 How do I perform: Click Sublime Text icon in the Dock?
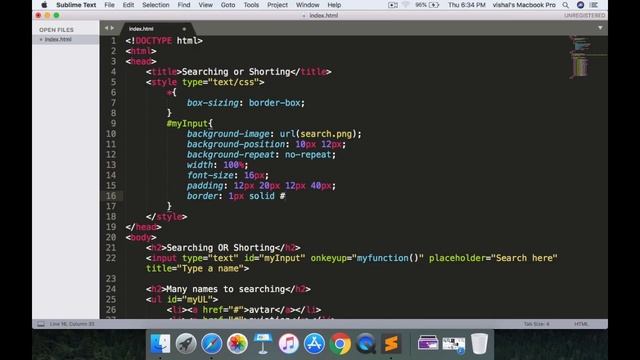pyautogui.click(x=391, y=343)
